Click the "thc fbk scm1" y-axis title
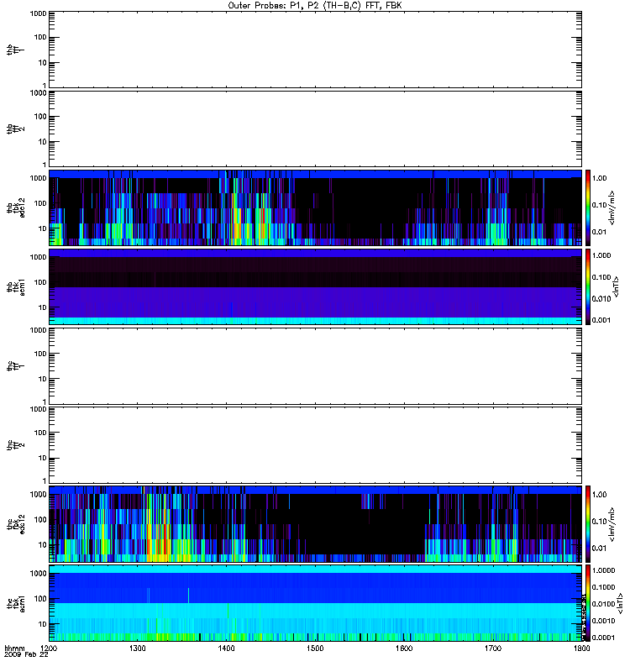Screen dimensions: 630x672 (x=15, y=603)
